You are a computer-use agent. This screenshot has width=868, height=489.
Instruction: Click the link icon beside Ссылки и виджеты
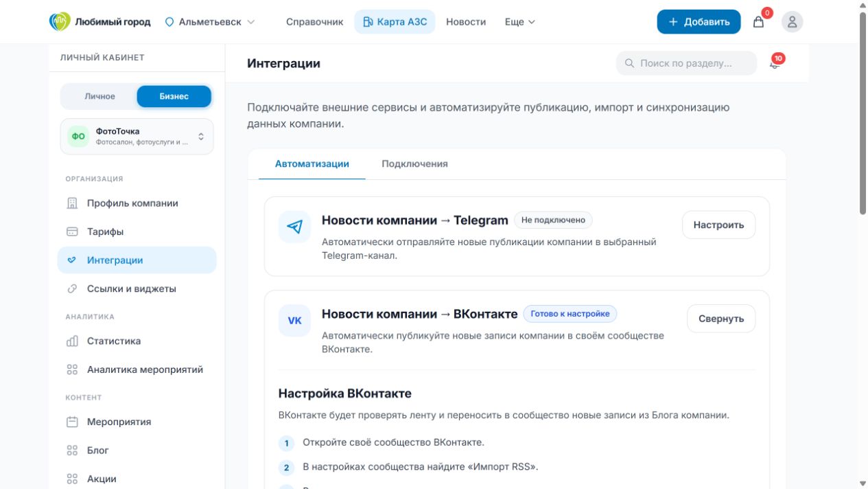click(x=72, y=289)
